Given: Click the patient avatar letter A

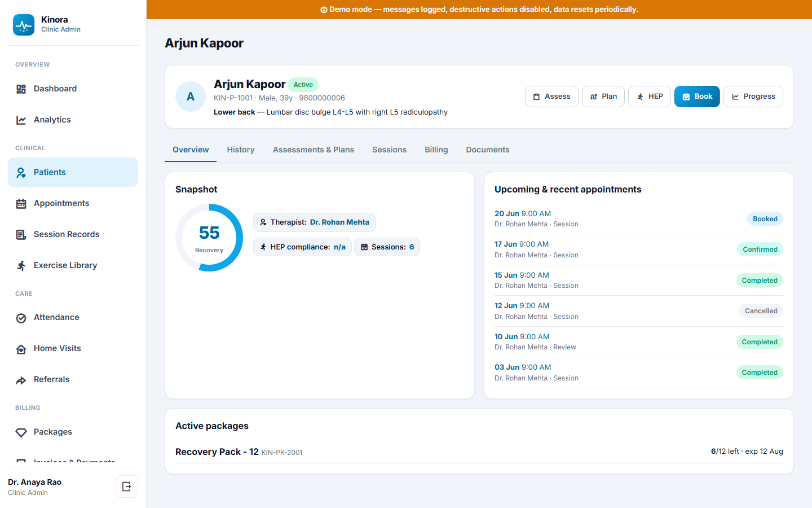Looking at the screenshot, I should 191,97.
